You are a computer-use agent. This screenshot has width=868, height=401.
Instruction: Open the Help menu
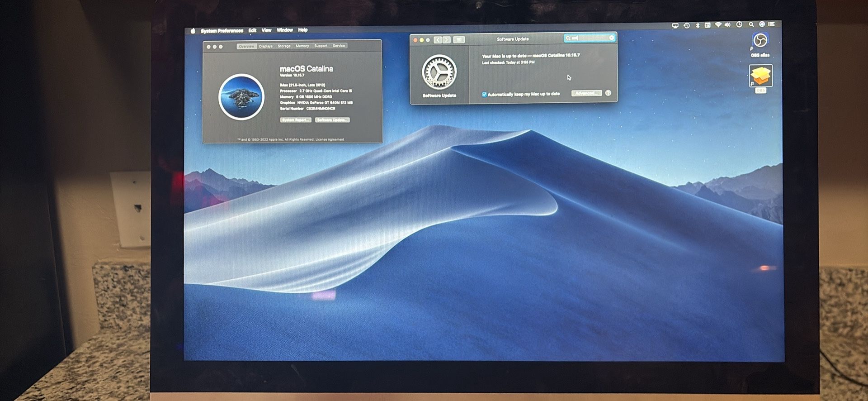click(303, 30)
